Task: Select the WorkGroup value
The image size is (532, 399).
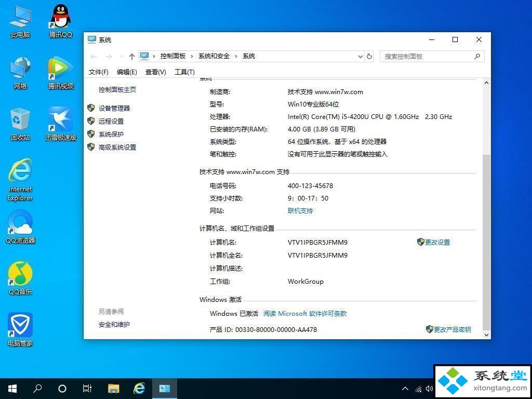Action: coord(305,282)
